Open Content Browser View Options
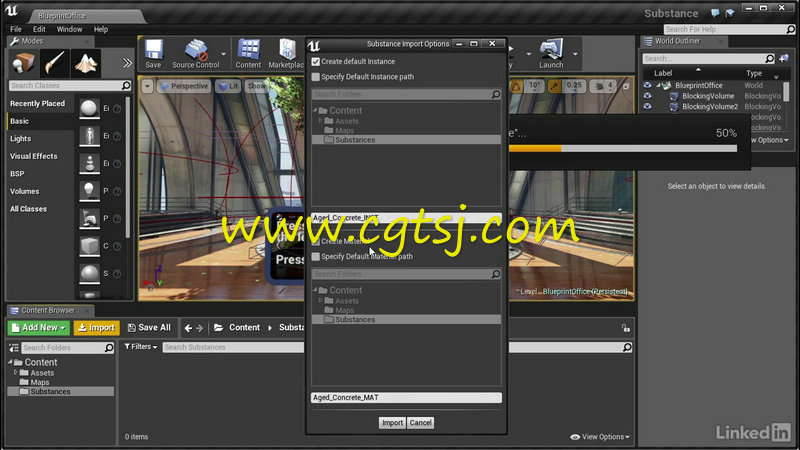Screen dimensions: 800x450 pos(600,437)
